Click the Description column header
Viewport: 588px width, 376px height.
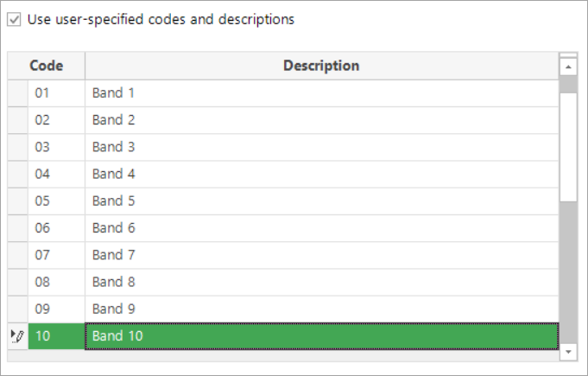coord(321,66)
